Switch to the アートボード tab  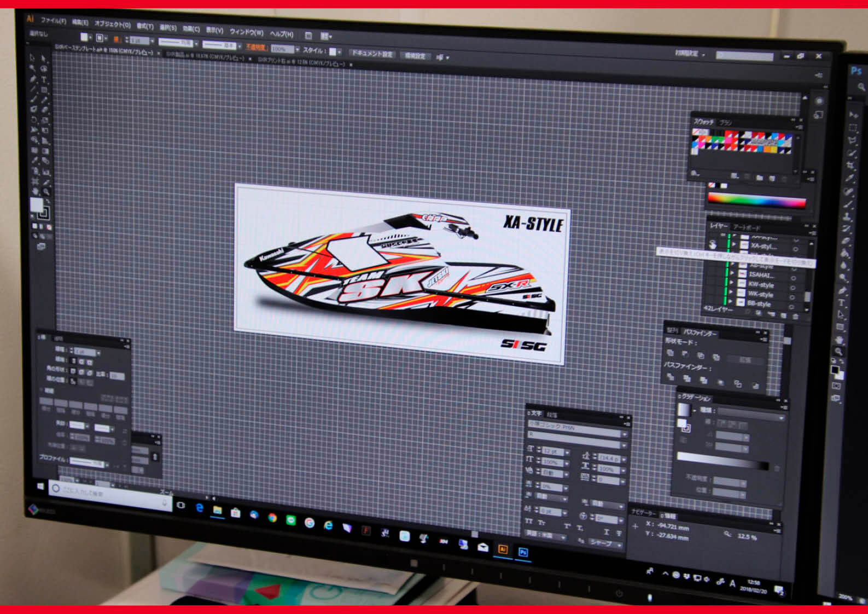click(x=747, y=226)
